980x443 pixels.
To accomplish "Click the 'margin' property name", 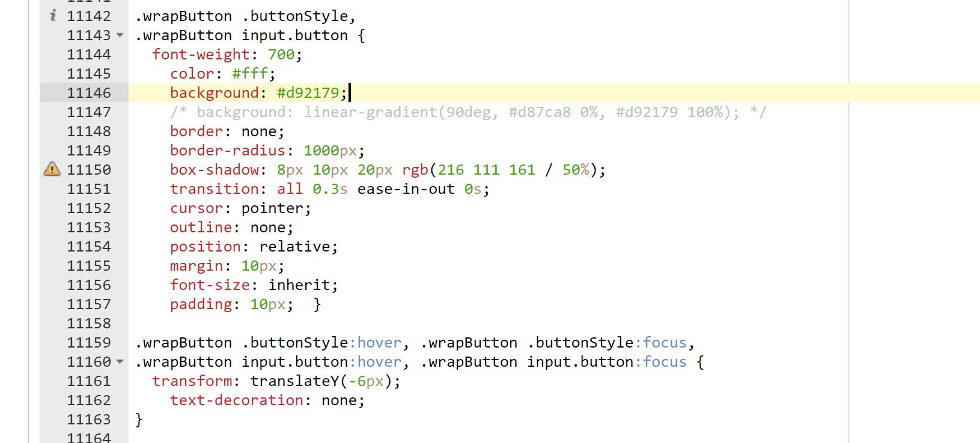I will coord(196,266).
